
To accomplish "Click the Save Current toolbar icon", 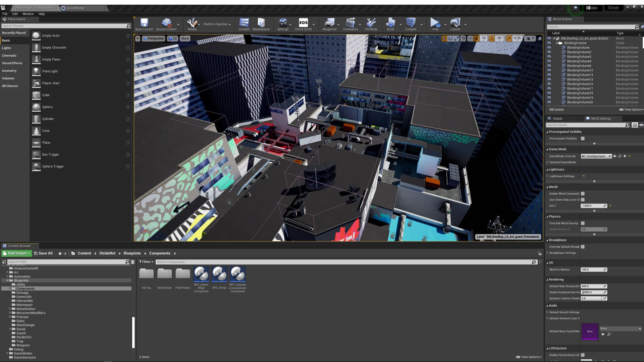I will [x=144, y=24].
